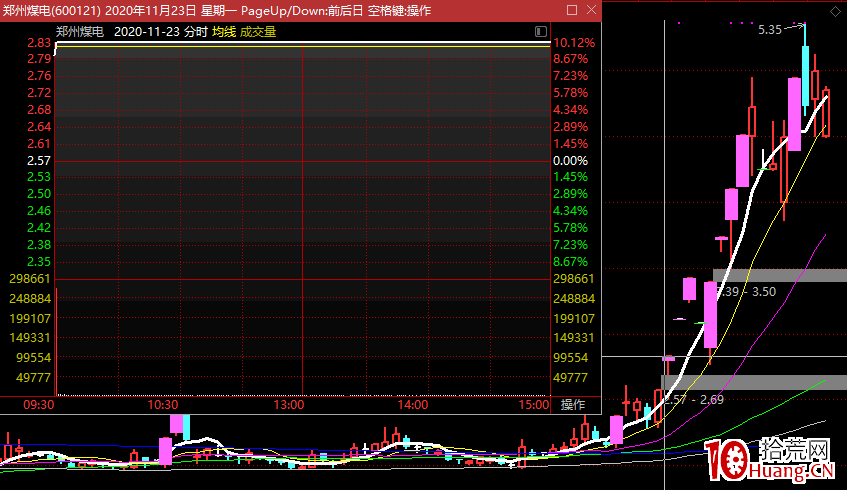The width and height of the screenshot is (847, 490).
Task: Click the 13:00 time axis label
Action: click(x=288, y=405)
